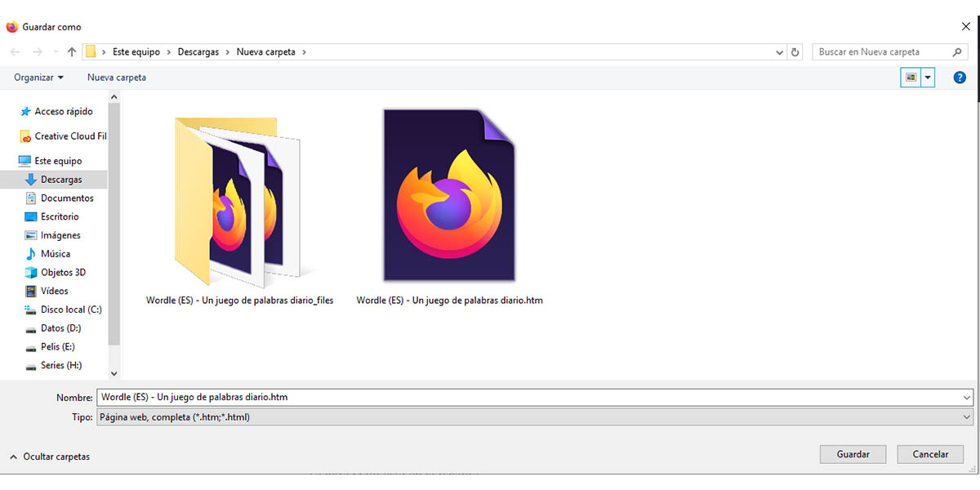This screenshot has height=490, width=980.
Task: Open the address bar history dropdown
Action: tap(779, 52)
